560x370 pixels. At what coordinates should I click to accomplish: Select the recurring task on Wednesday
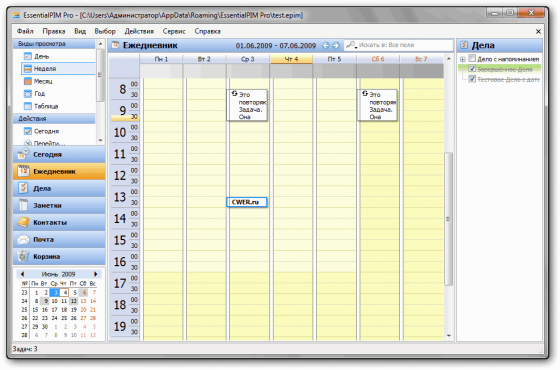pyautogui.click(x=247, y=105)
